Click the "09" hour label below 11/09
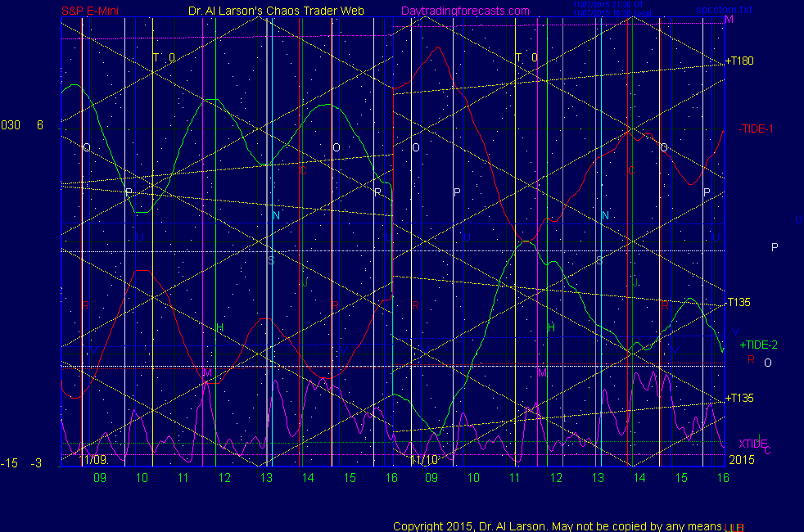This screenshot has width=804, height=532. 99,478
